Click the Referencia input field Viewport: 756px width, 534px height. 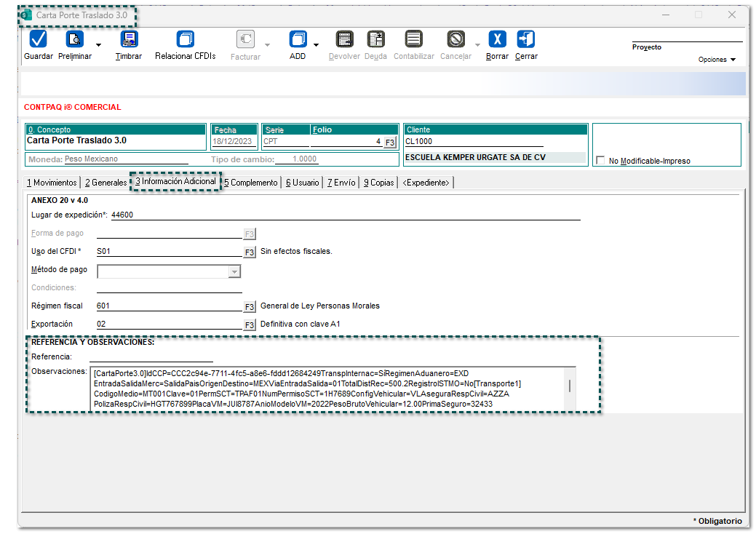151,356
